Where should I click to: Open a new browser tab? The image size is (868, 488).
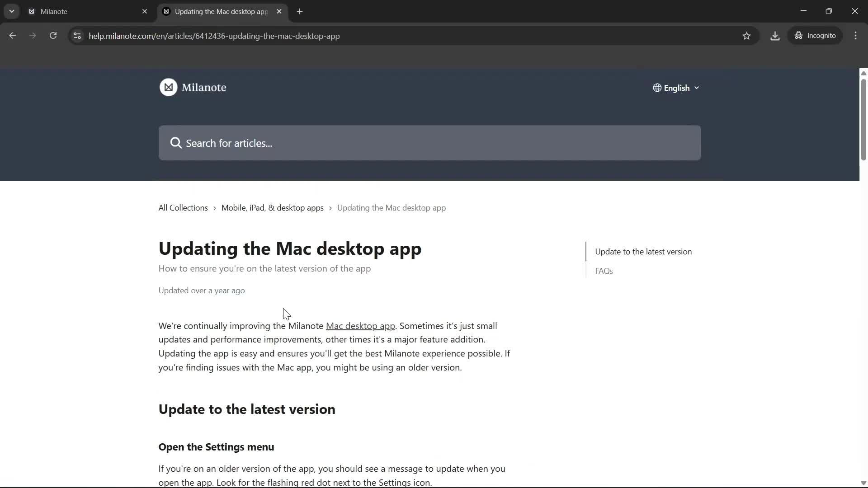coord(300,11)
